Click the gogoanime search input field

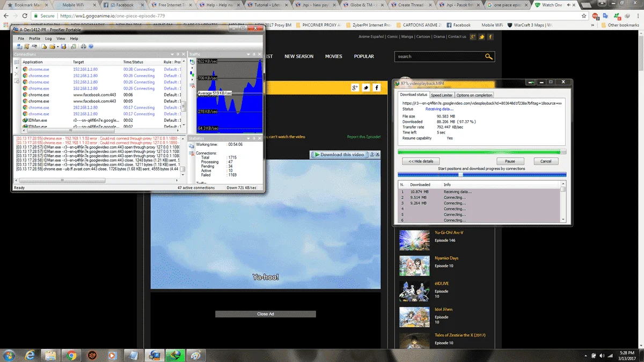[438, 56]
